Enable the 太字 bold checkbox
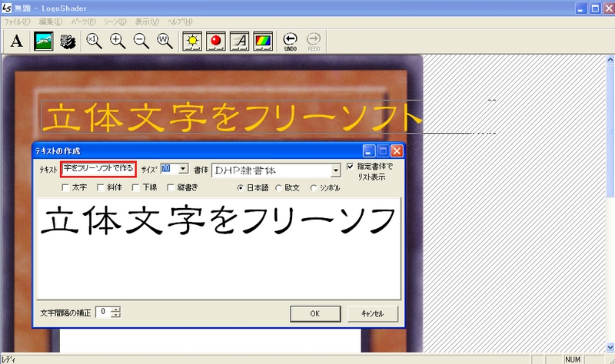The image size is (615, 364). tap(66, 187)
